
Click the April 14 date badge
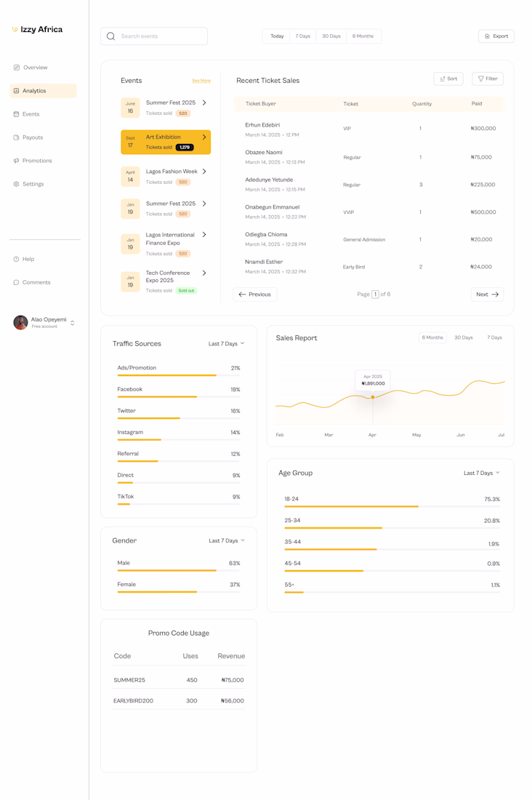(130, 177)
